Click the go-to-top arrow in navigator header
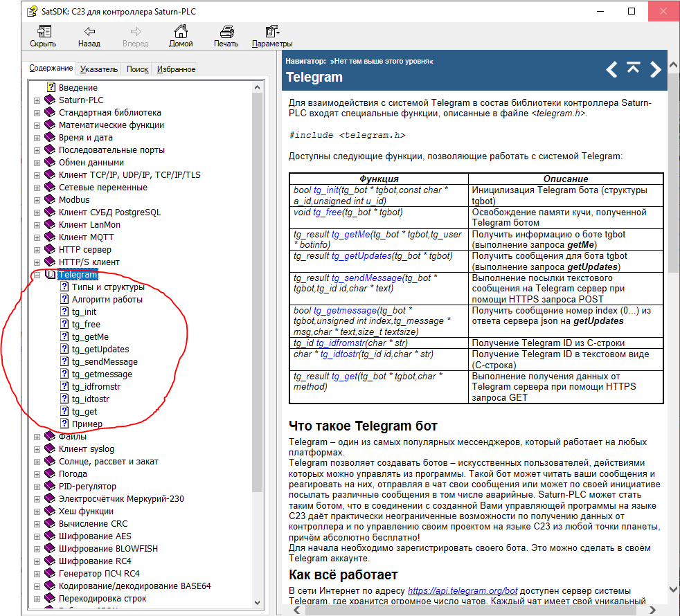 pos(633,67)
